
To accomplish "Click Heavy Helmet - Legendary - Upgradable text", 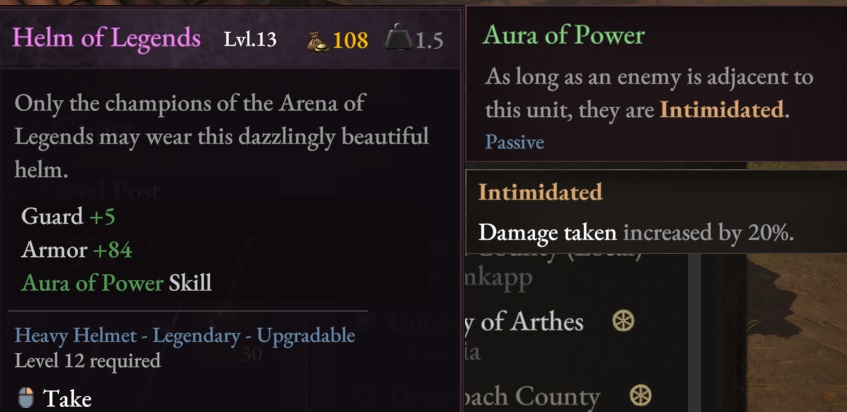I will 184,335.
